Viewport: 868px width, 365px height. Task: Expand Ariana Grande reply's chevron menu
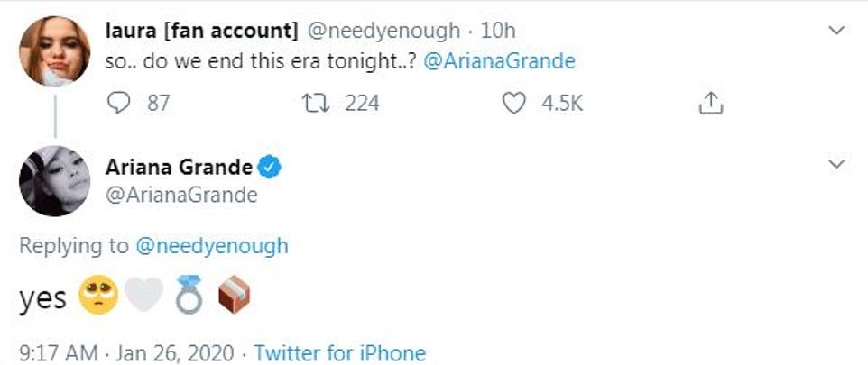(836, 164)
